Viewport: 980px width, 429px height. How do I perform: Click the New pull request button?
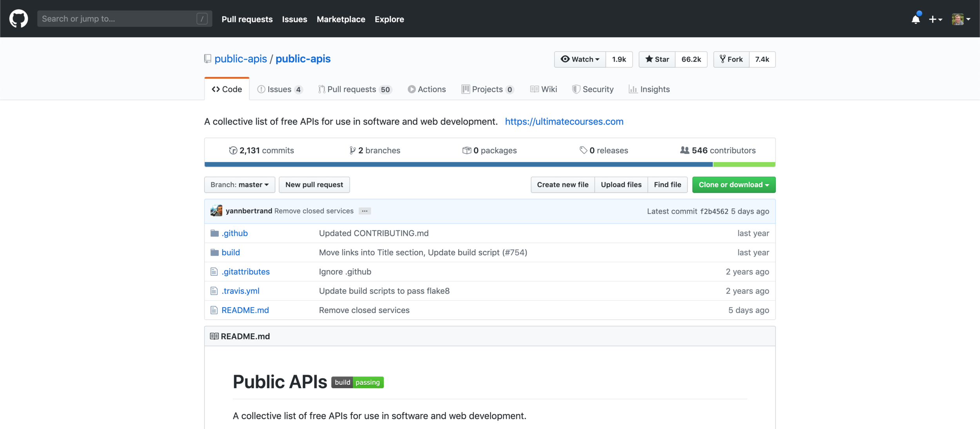[x=314, y=185]
